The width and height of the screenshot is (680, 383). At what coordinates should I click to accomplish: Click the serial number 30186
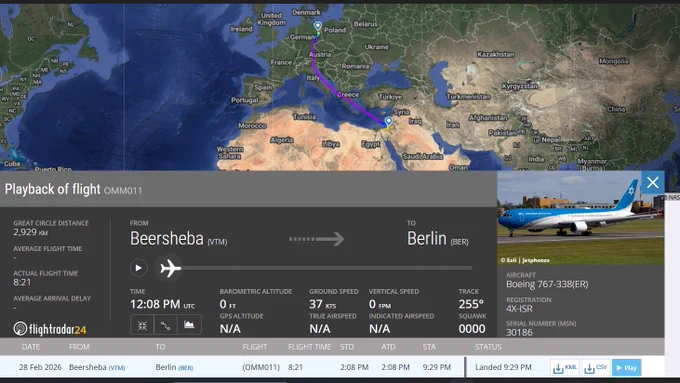click(519, 333)
